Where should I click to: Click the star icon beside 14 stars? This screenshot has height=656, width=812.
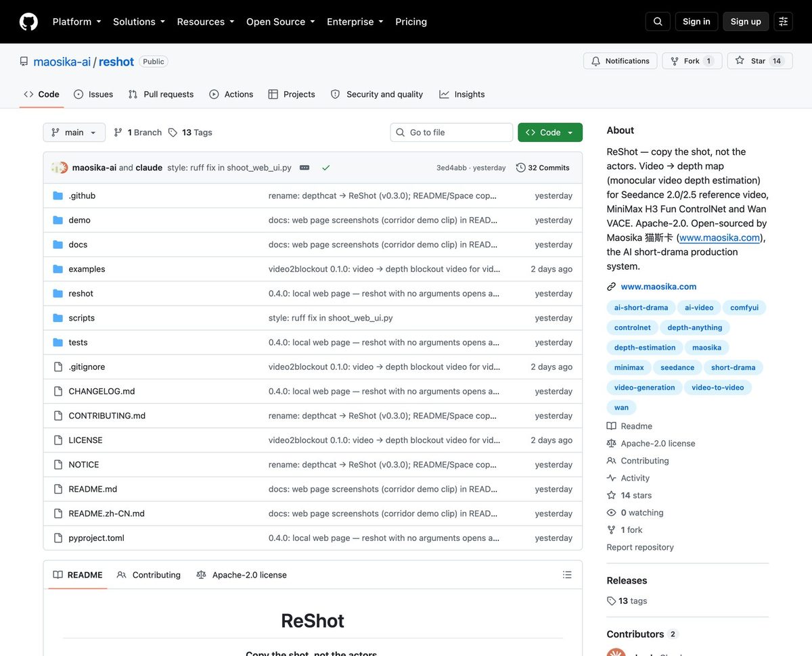612,496
